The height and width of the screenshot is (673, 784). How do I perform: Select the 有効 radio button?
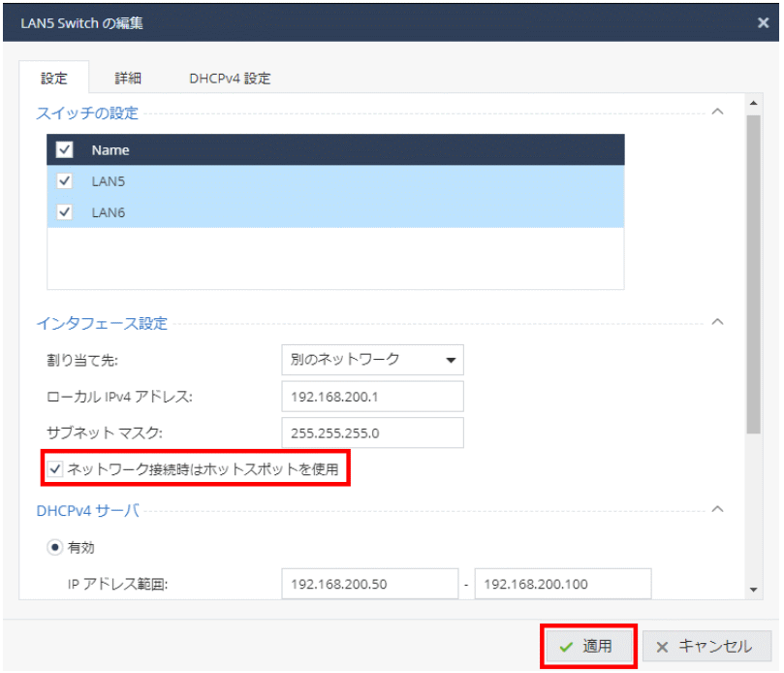pos(56,547)
